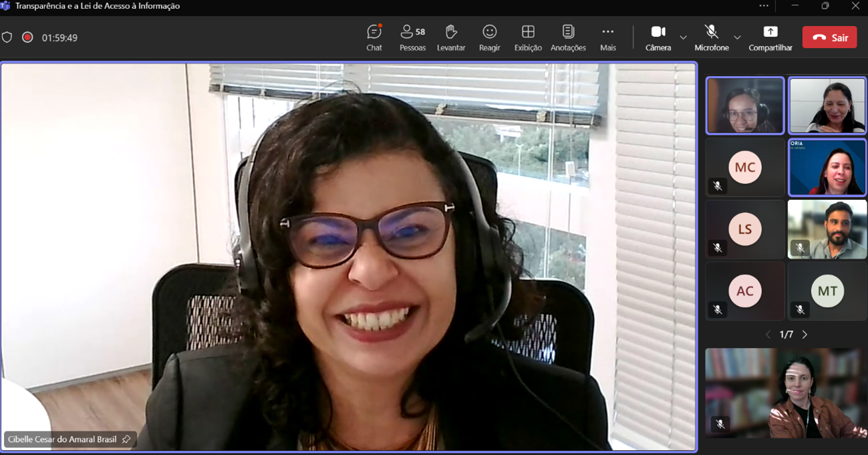The image size is (868, 455).
Task: Click the shield security icon
Action: (x=7, y=37)
